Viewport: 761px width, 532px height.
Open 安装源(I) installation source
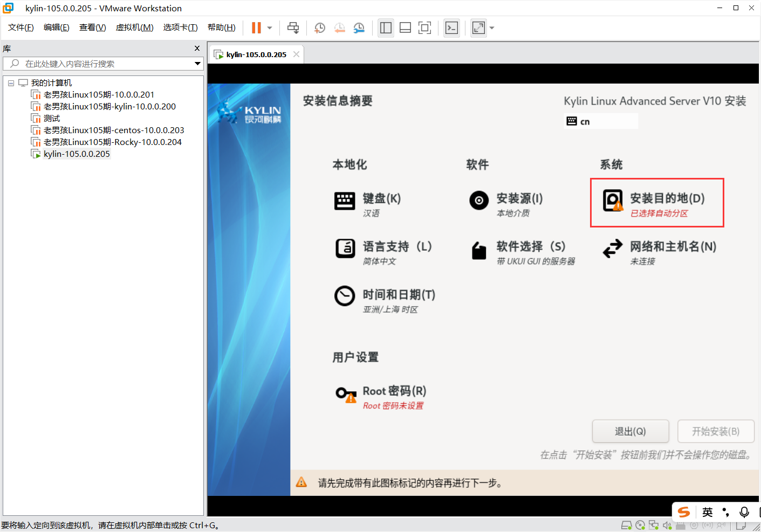tap(506, 204)
